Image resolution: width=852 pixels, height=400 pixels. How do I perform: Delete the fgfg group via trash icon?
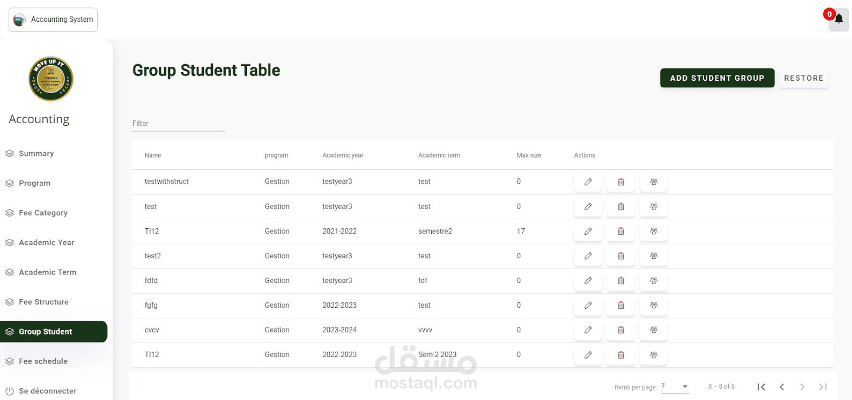coord(621,305)
